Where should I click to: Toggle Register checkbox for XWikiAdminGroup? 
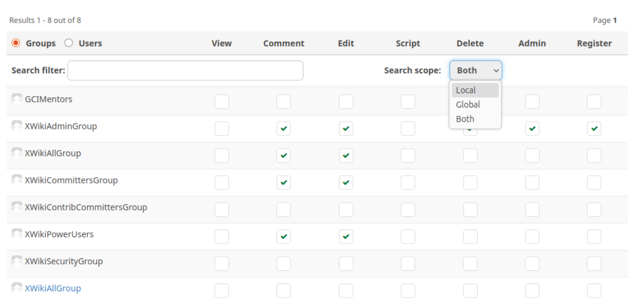594,129
